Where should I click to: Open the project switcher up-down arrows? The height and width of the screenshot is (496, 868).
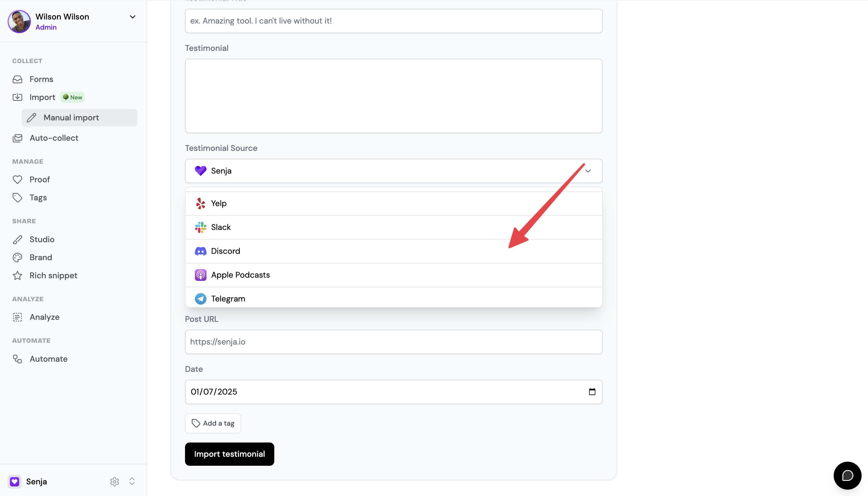click(132, 481)
